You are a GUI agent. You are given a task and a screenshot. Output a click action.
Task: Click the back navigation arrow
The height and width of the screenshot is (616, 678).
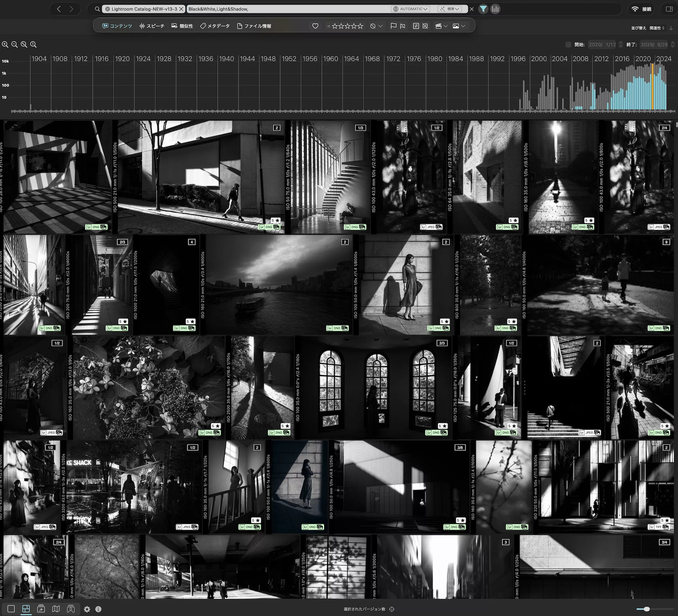[x=59, y=9]
